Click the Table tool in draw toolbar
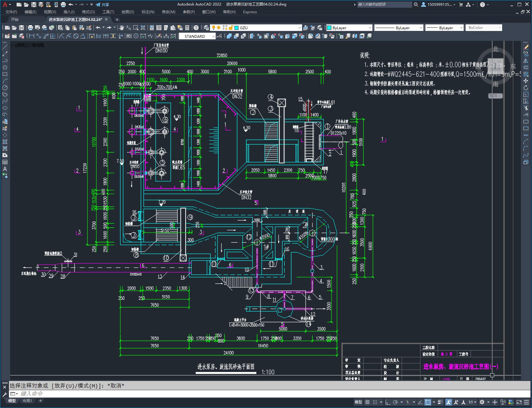The image size is (532, 408). point(5,162)
